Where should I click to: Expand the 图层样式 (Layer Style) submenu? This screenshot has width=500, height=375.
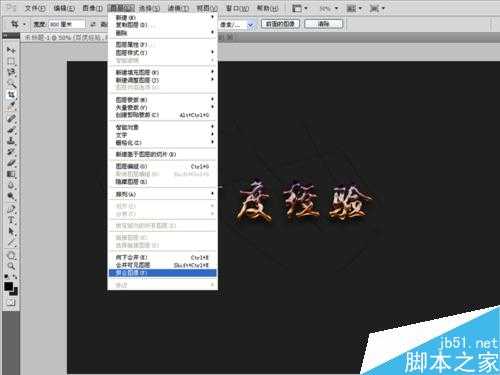(x=163, y=52)
